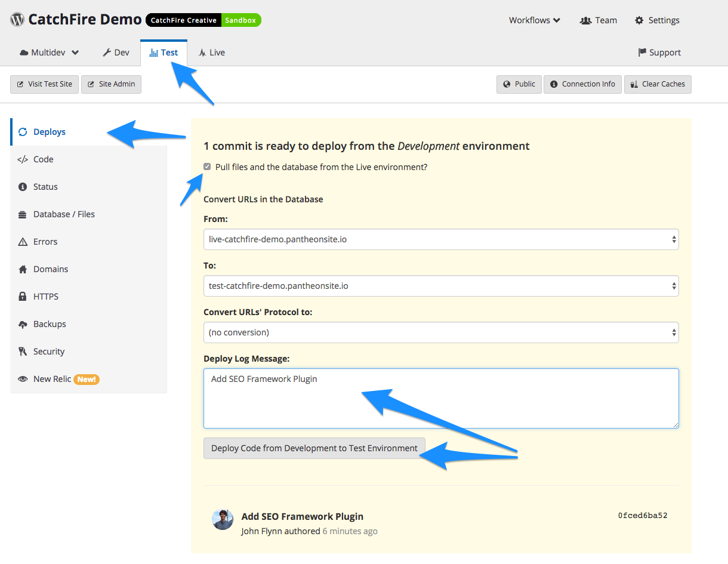Click the WordPress logo icon
The image size is (728, 564).
[x=17, y=19]
